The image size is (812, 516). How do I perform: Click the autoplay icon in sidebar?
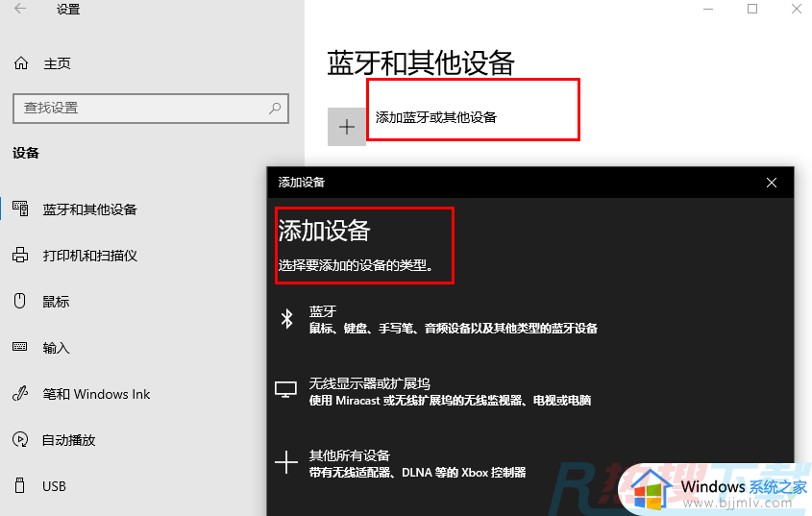pyautogui.click(x=20, y=439)
